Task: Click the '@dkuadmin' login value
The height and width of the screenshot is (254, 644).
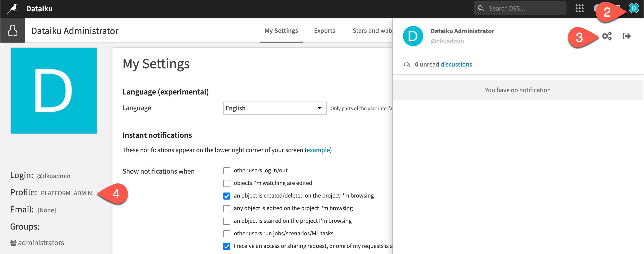Action: (x=54, y=176)
